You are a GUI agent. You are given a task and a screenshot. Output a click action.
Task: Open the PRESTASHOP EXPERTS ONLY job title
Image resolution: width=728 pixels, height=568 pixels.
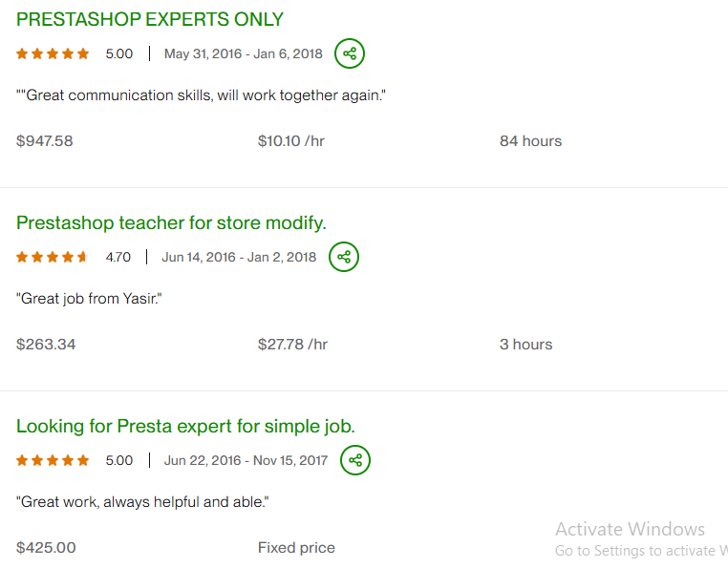150,19
